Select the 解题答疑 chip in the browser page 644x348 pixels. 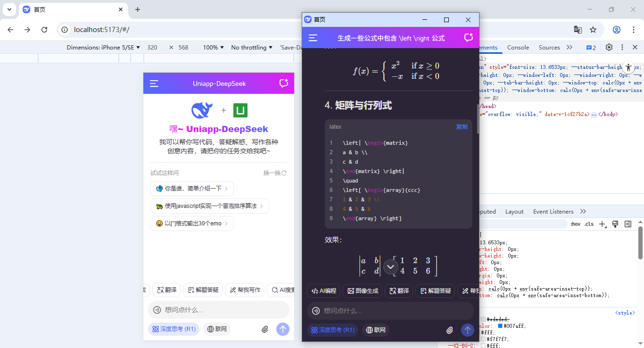coord(202,290)
